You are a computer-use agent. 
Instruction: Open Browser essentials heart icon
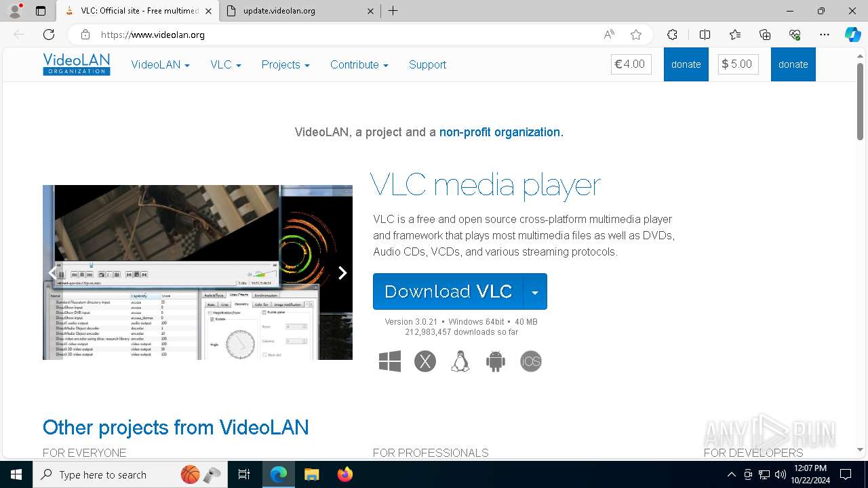795,35
